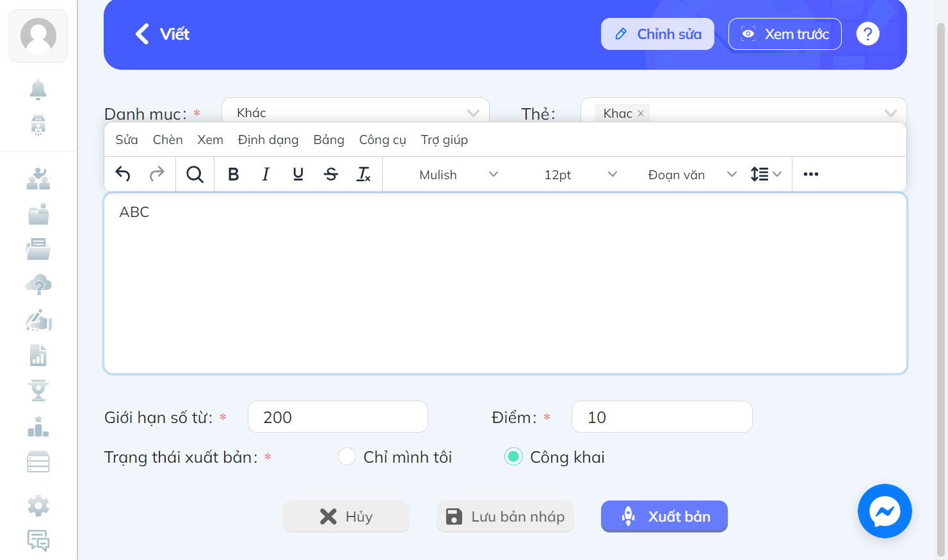Click the redo arrow in editor toolbar
The image size is (948, 560).
click(x=157, y=174)
